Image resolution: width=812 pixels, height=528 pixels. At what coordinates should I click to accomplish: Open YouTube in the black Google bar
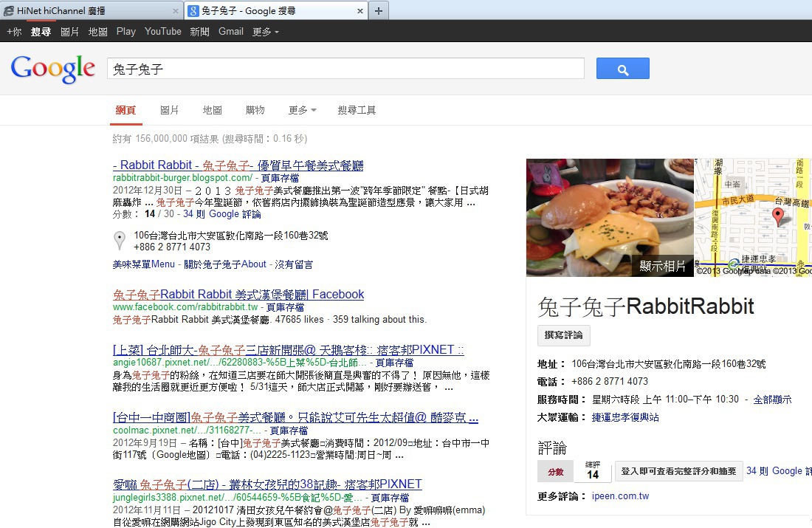162,32
